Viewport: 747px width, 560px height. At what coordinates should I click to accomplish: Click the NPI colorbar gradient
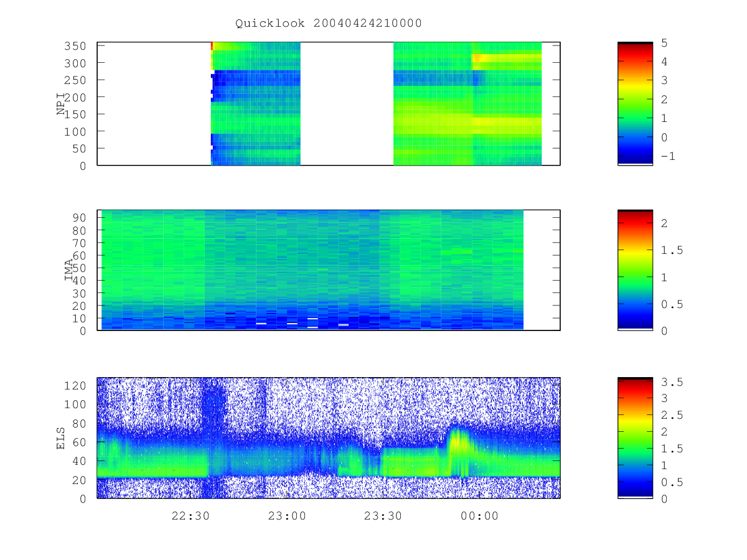tap(635, 104)
